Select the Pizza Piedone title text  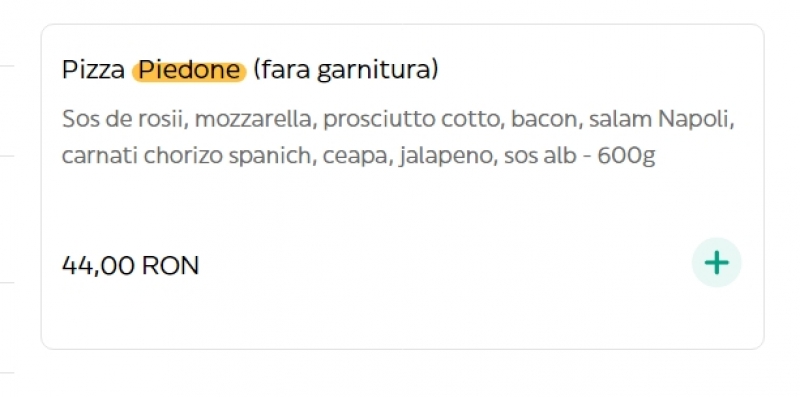pyautogui.click(x=250, y=71)
